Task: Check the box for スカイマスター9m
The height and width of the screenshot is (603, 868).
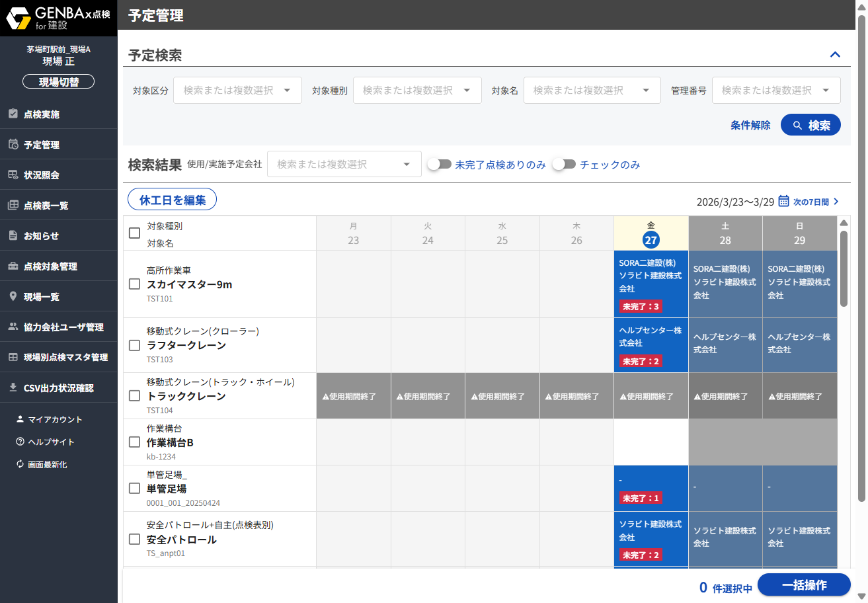Action: point(134,284)
